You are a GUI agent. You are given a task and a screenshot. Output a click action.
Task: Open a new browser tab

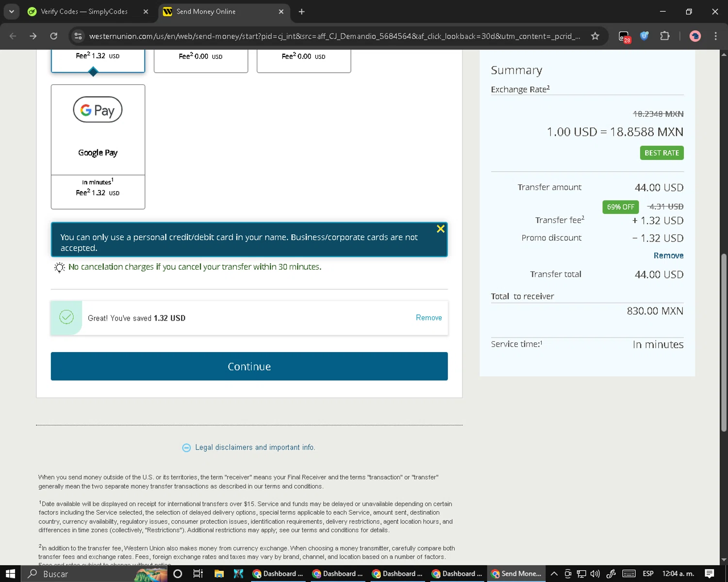(301, 12)
